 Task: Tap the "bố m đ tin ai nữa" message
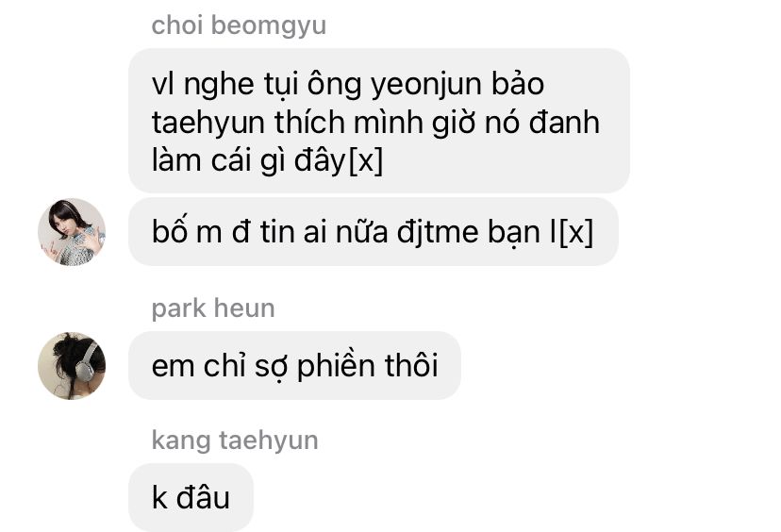coord(374,232)
